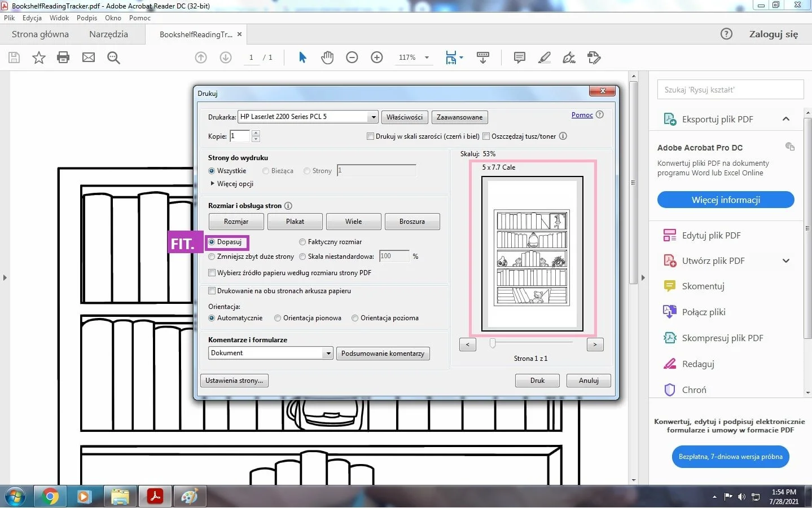Click the help question mark icon
The height and width of the screenshot is (508, 812).
click(x=727, y=34)
